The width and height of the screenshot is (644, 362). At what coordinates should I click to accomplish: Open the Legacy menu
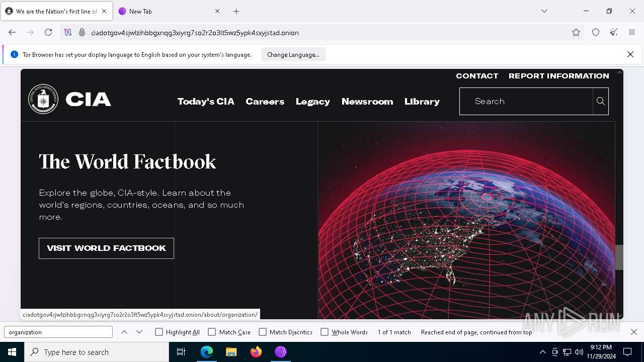[313, 102]
